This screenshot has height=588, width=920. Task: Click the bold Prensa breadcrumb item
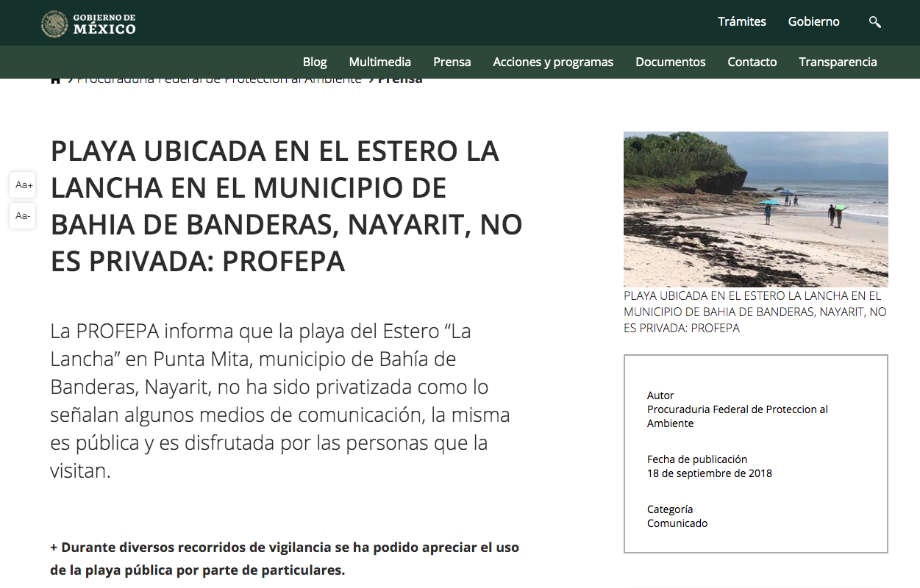coord(400,80)
